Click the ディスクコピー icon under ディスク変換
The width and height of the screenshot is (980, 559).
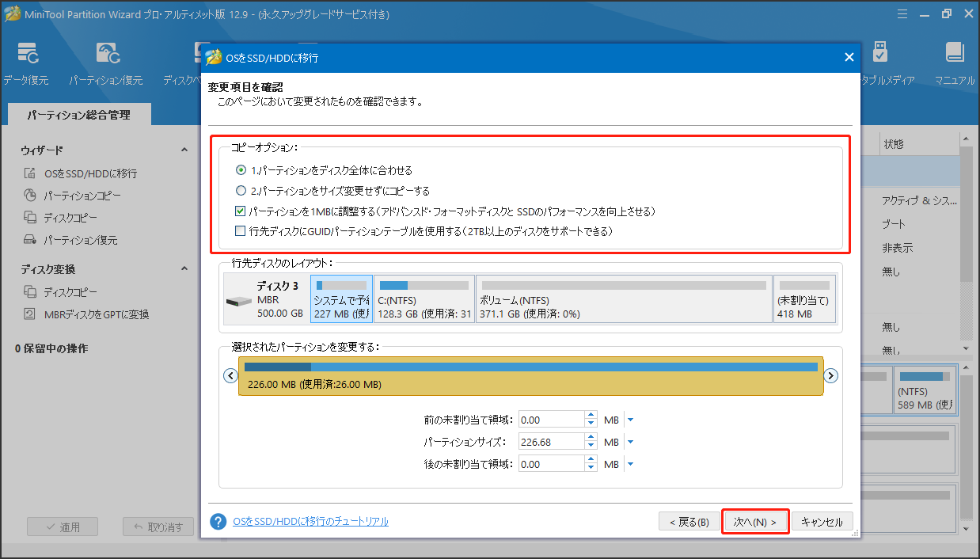[x=29, y=292]
